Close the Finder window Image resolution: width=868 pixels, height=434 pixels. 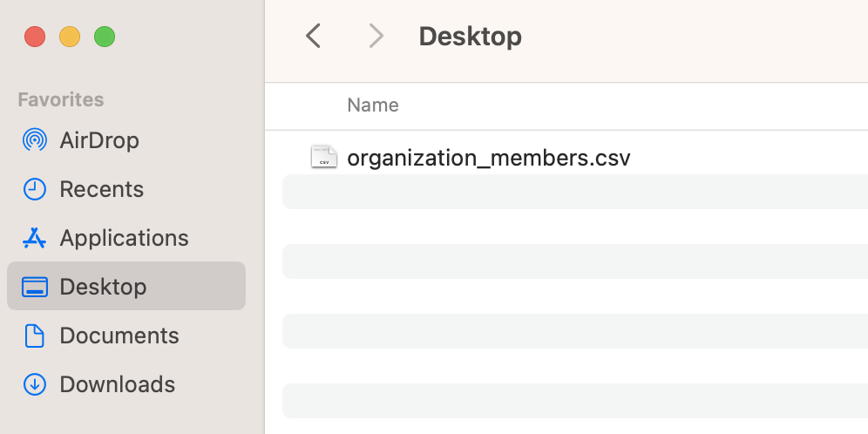click(x=35, y=37)
